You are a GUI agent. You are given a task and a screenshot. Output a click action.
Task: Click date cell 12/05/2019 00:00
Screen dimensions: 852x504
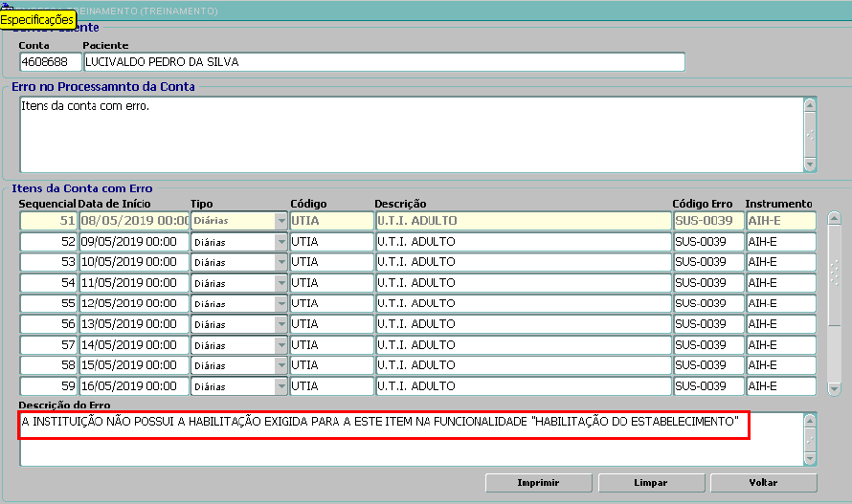[134, 303]
